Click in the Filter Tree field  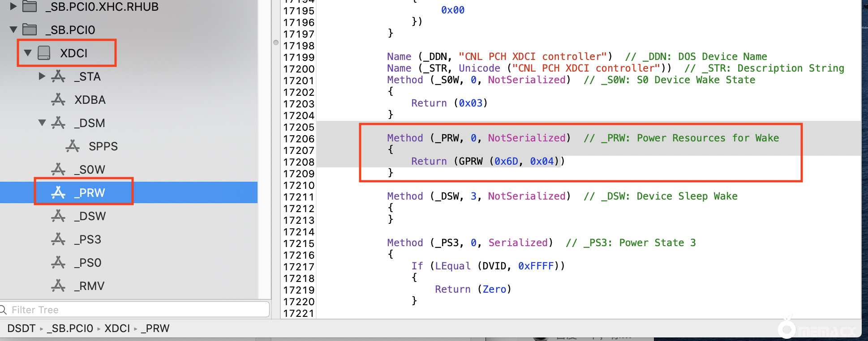point(134,310)
